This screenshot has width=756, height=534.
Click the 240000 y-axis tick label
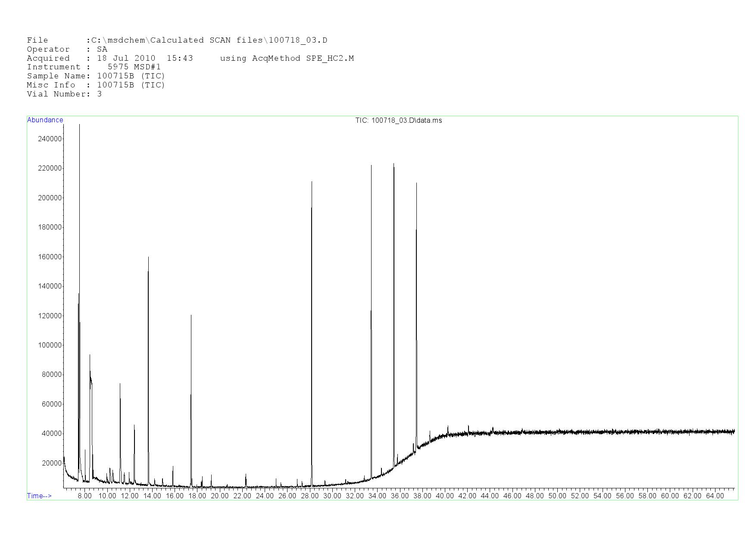[50, 139]
